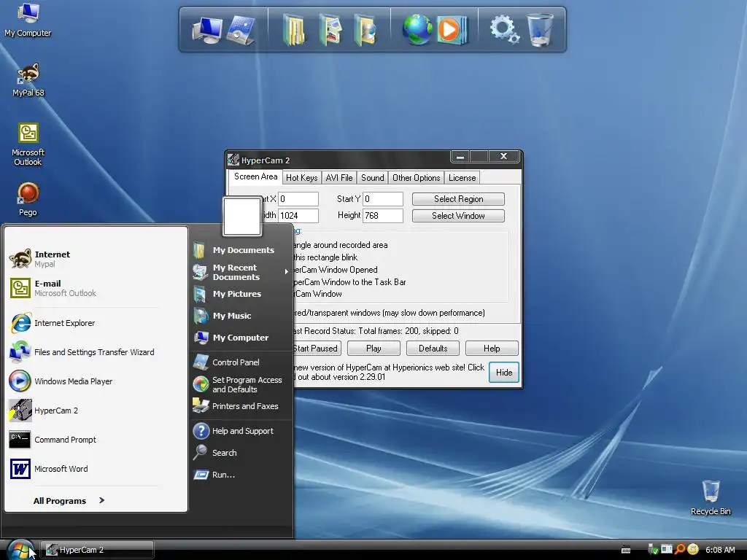Click the Select Window button

(x=458, y=216)
